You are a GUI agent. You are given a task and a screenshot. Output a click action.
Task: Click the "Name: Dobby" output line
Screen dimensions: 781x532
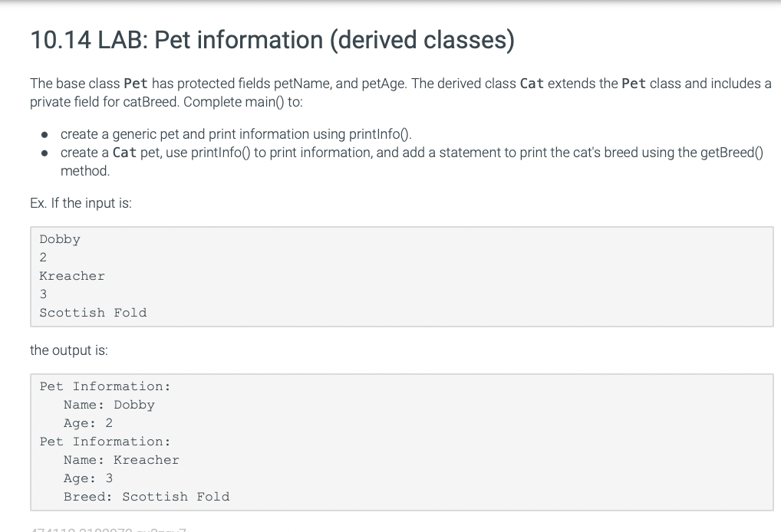click(109, 405)
